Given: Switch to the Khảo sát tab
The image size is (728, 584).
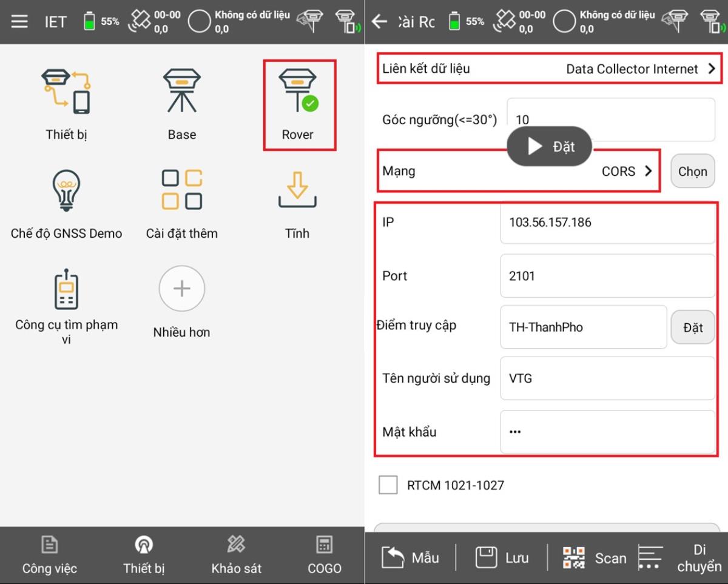Looking at the screenshot, I should click(236, 554).
